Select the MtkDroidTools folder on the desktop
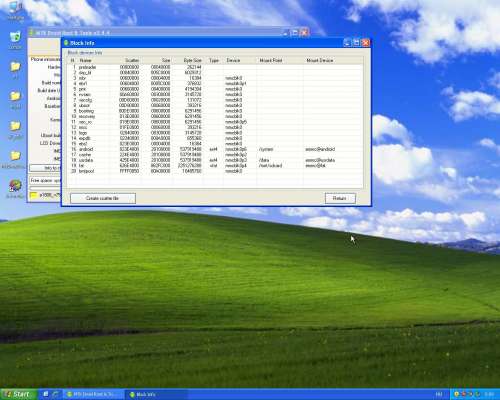This screenshot has height=400, width=500. click(14, 159)
